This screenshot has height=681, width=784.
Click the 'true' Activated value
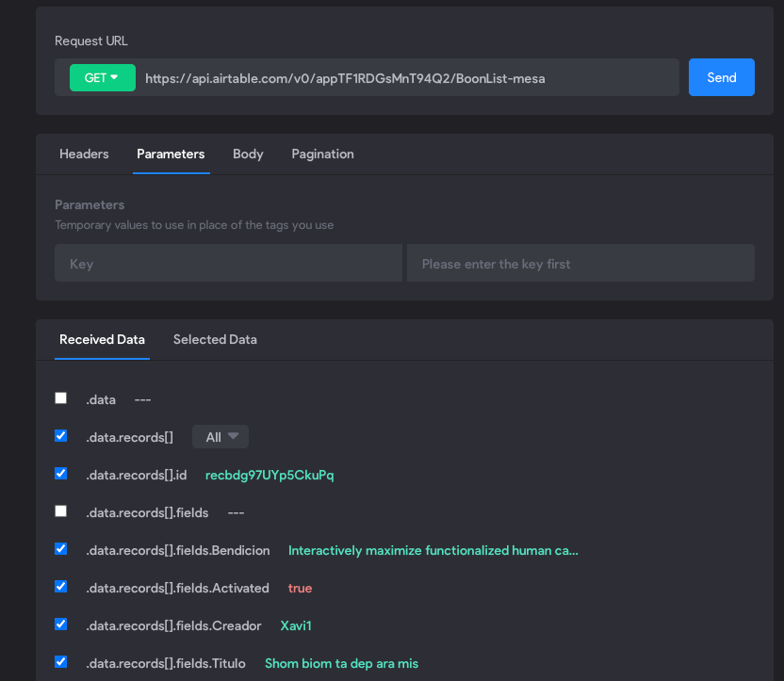[x=300, y=588]
